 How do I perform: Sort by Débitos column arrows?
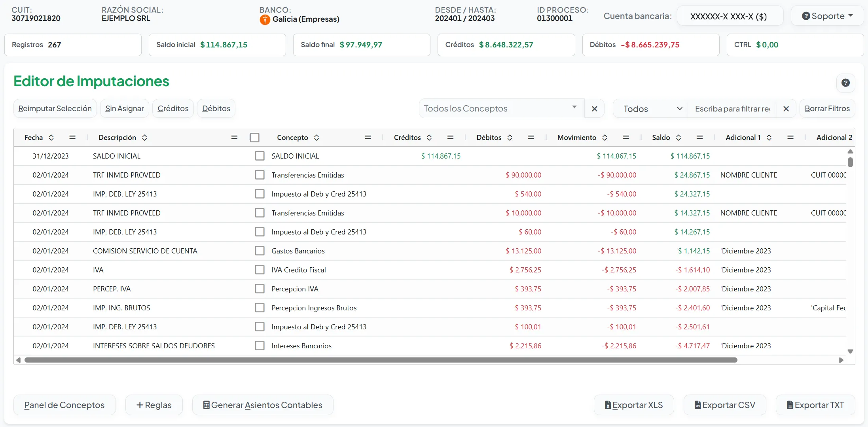point(510,138)
